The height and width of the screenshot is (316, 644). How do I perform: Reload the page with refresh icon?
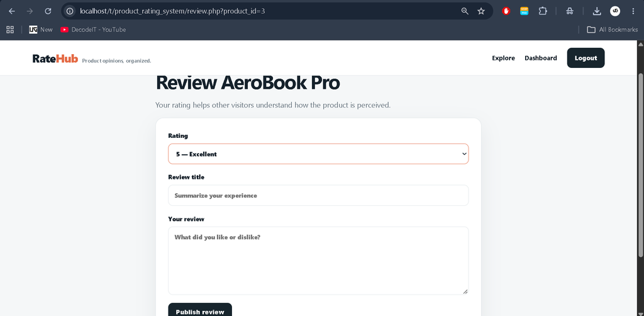[x=48, y=11]
